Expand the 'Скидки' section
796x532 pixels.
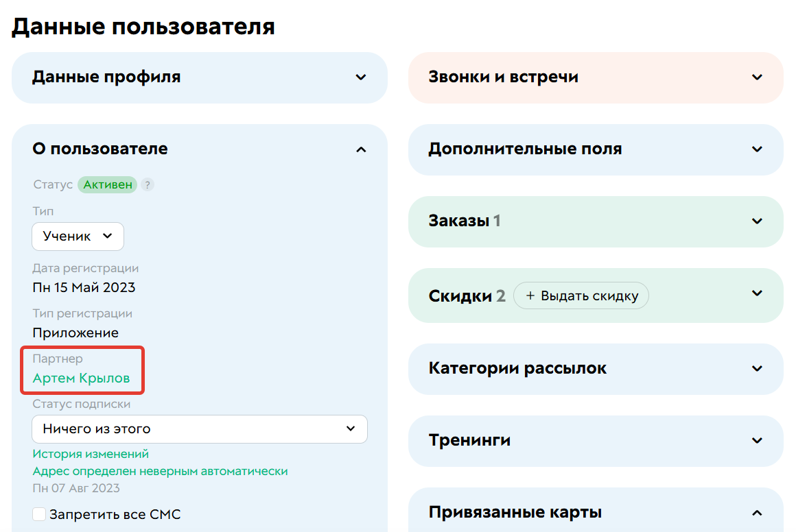tap(757, 295)
